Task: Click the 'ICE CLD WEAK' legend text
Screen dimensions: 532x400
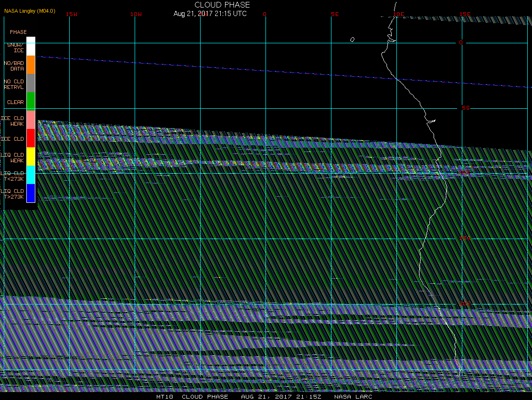Action: [x=13, y=121]
